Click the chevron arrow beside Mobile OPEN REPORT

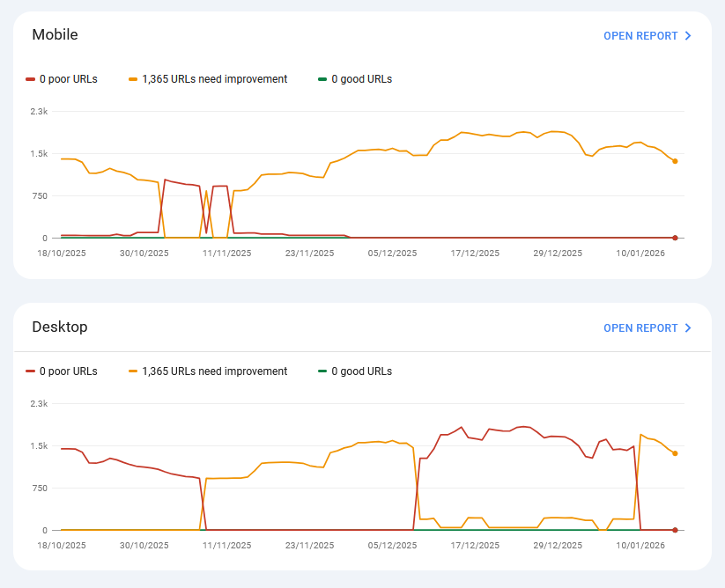pyautogui.click(x=687, y=36)
